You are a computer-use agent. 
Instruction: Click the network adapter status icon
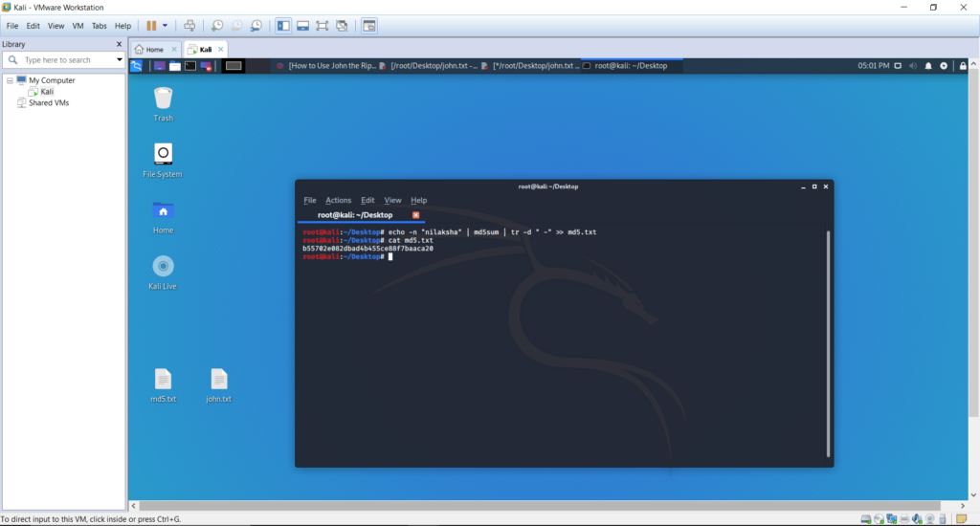click(x=891, y=519)
